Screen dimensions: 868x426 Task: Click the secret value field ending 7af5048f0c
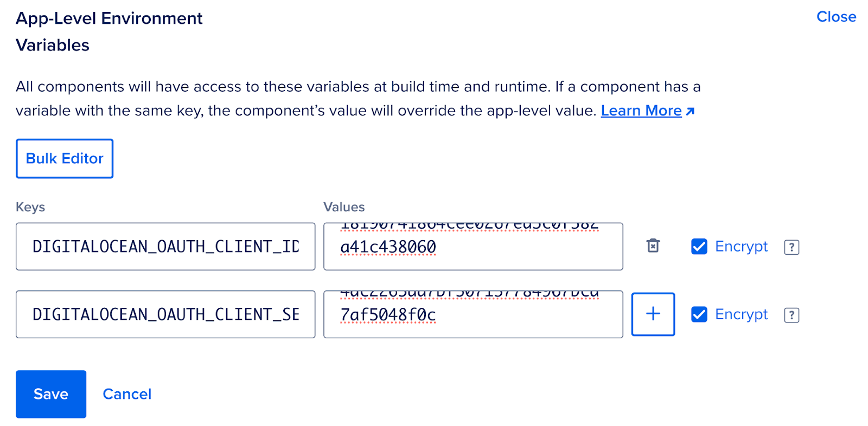[x=473, y=314]
